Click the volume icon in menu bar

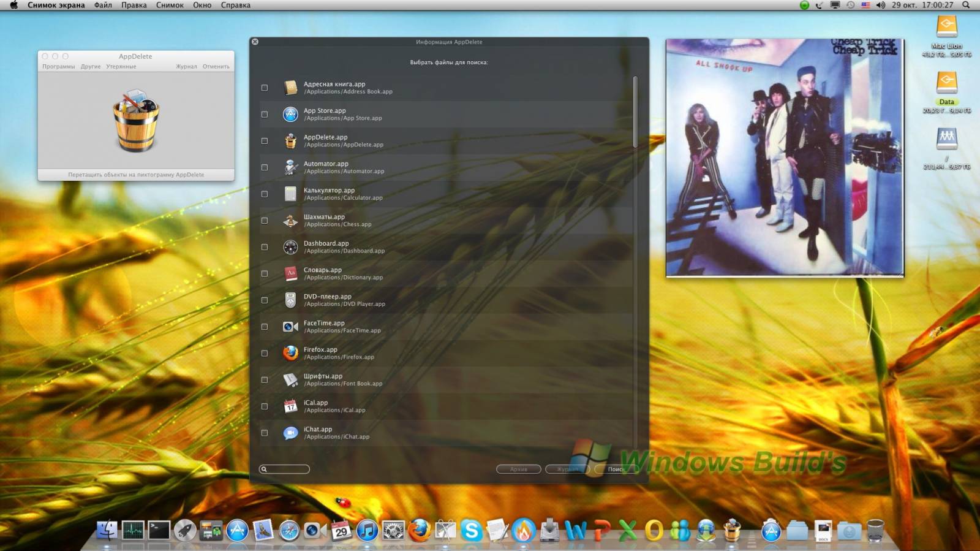tap(881, 5)
